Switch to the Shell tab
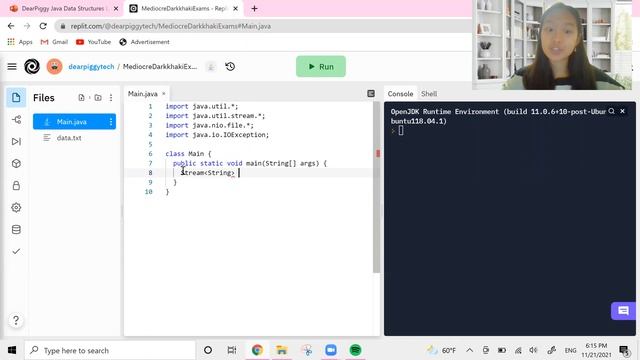The height and width of the screenshot is (360, 640). click(429, 94)
